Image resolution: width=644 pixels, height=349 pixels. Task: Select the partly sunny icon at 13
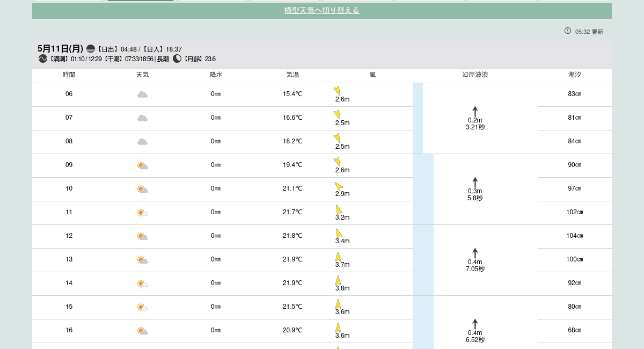tap(142, 260)
